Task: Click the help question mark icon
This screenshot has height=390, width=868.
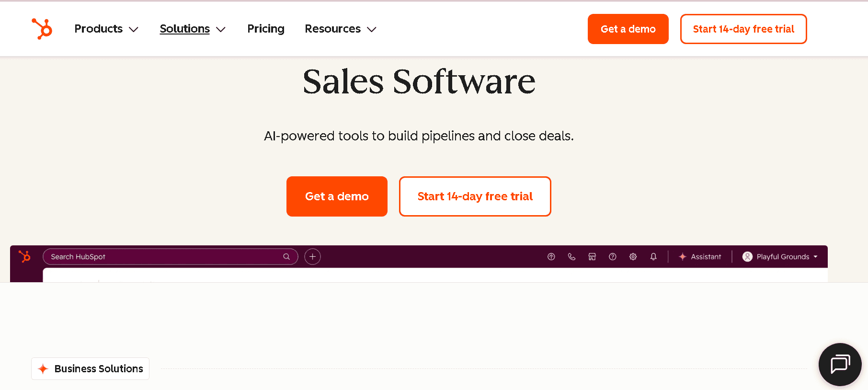Action: [612, 257]
